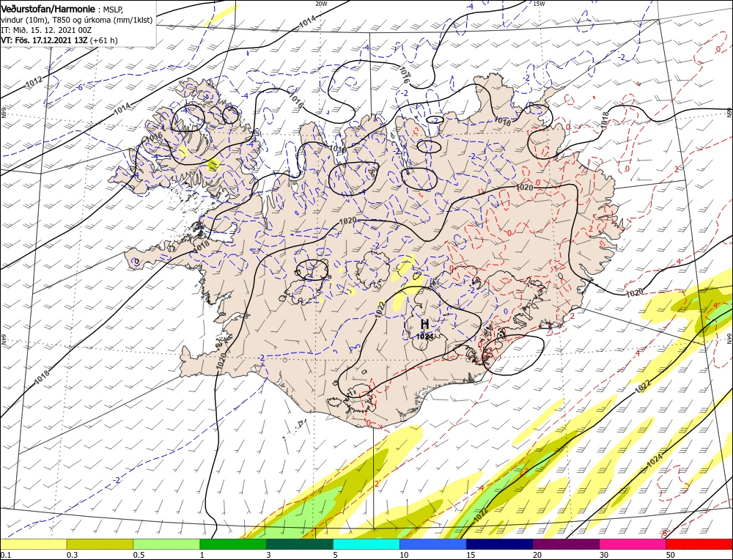Viewport: 733px width, 560px height.
Task: Click legend value '50'
Action: click(x=671, y=555)
